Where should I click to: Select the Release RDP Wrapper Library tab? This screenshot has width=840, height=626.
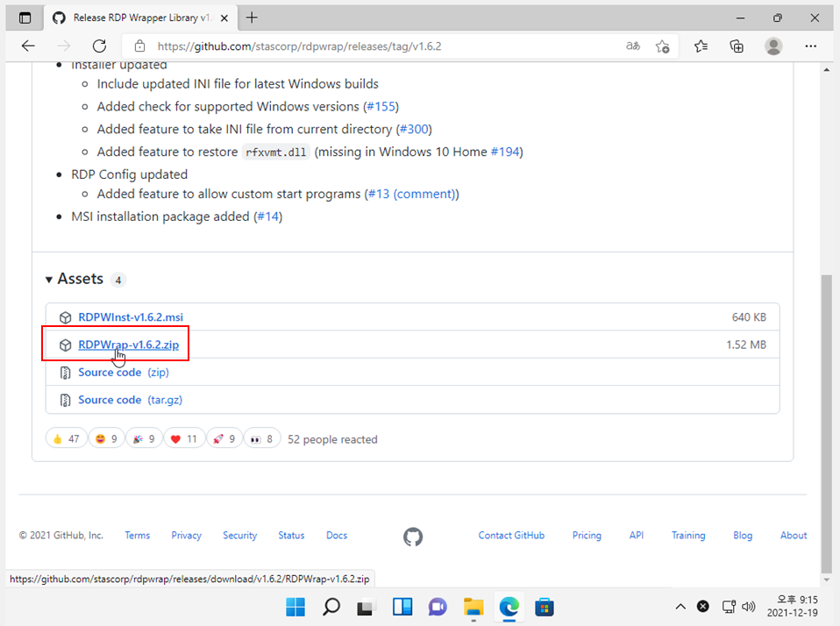pyautogui.click(x=140, y=18)
